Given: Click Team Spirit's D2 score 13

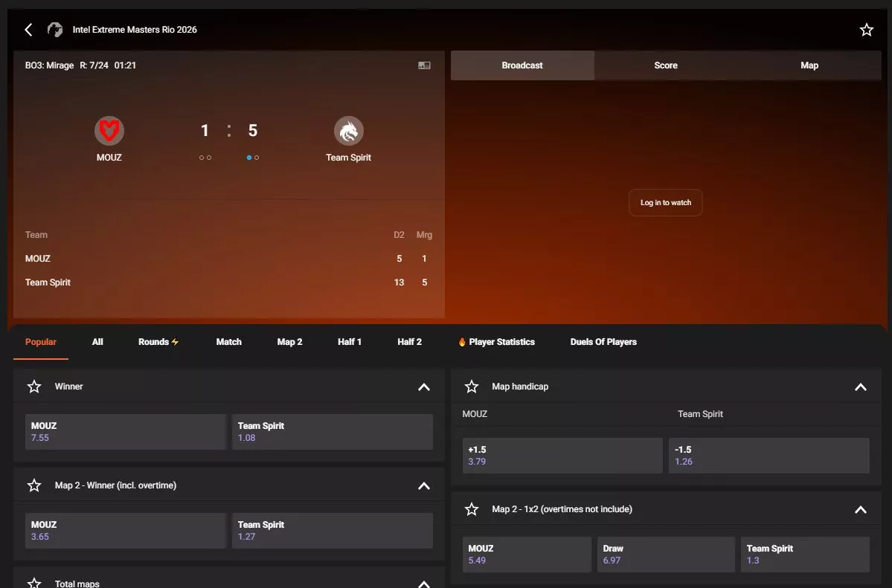Looking at the screenshot, I should pos(399,282).
